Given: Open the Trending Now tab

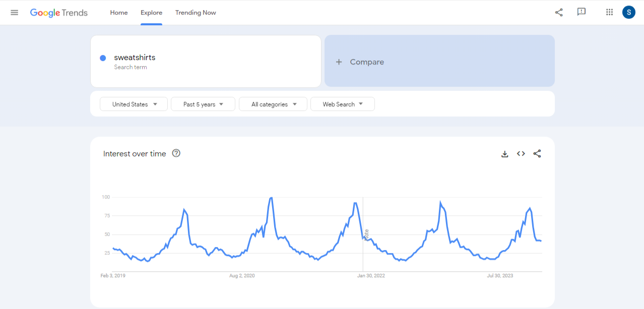Looking at the screenshot, I should pos(196,12).
